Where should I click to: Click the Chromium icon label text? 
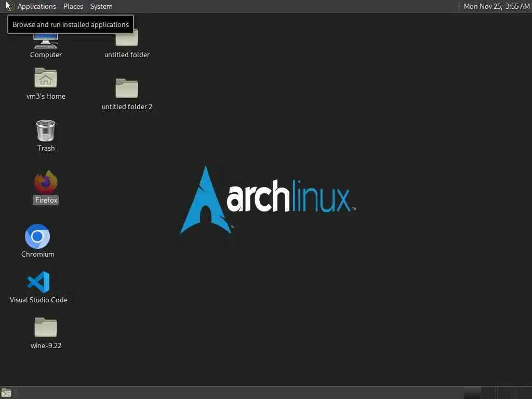coord(37,254)
